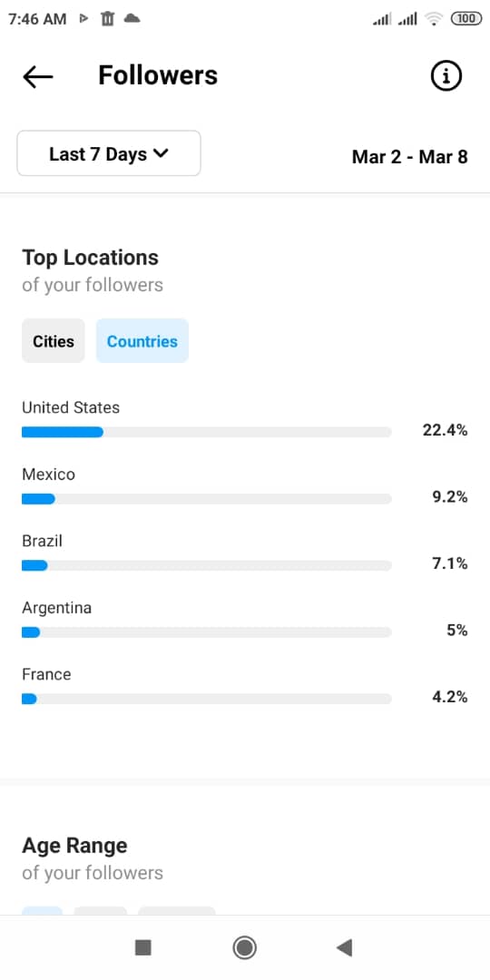The height and width of the screenshot is (980, 490).
Task: Select the Countries tab
Action: tap(142, 340)
